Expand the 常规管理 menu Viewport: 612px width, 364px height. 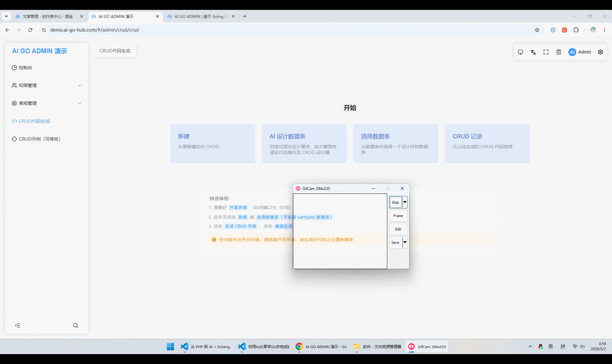coord(47,103)
